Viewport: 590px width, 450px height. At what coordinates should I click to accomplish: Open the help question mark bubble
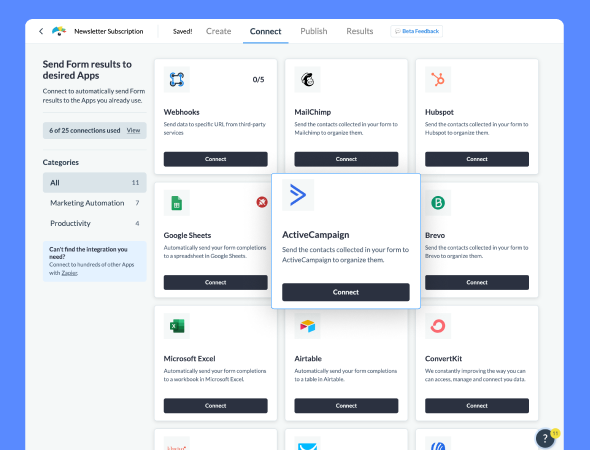545,438
